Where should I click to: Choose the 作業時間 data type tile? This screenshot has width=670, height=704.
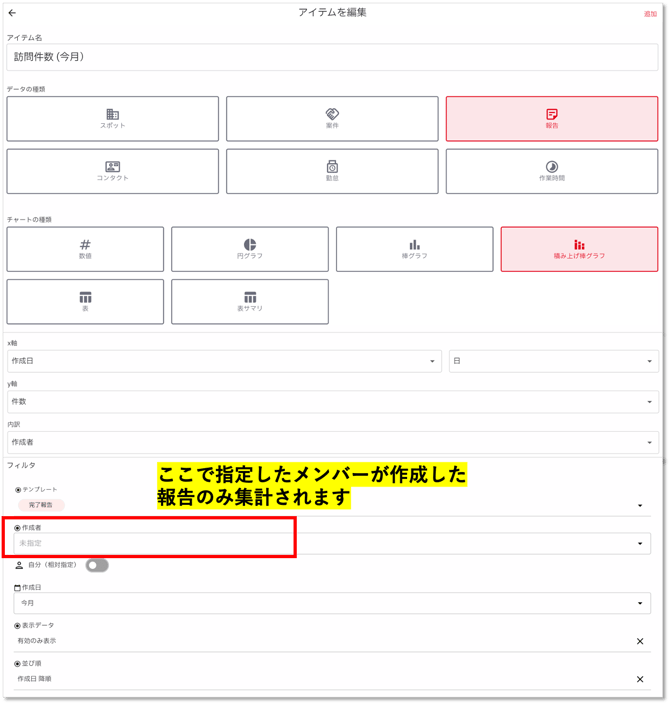(x=551, y=171)
